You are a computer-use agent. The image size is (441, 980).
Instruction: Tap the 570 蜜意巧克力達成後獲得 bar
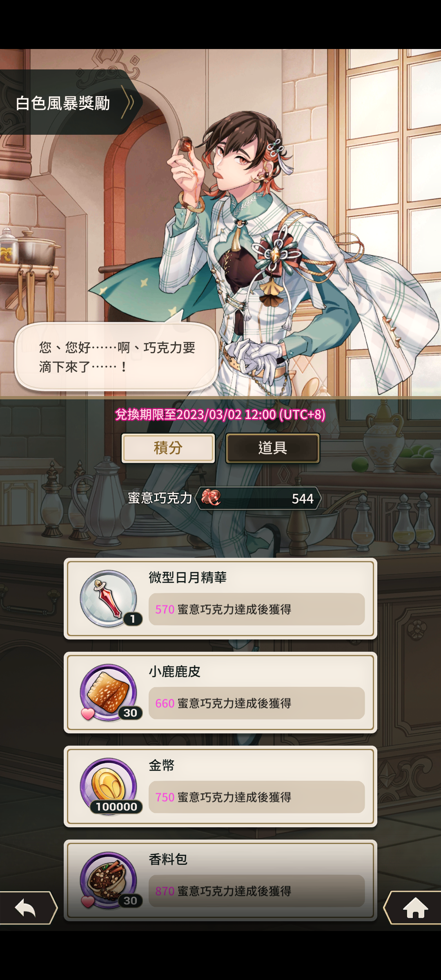coord(256,609)
